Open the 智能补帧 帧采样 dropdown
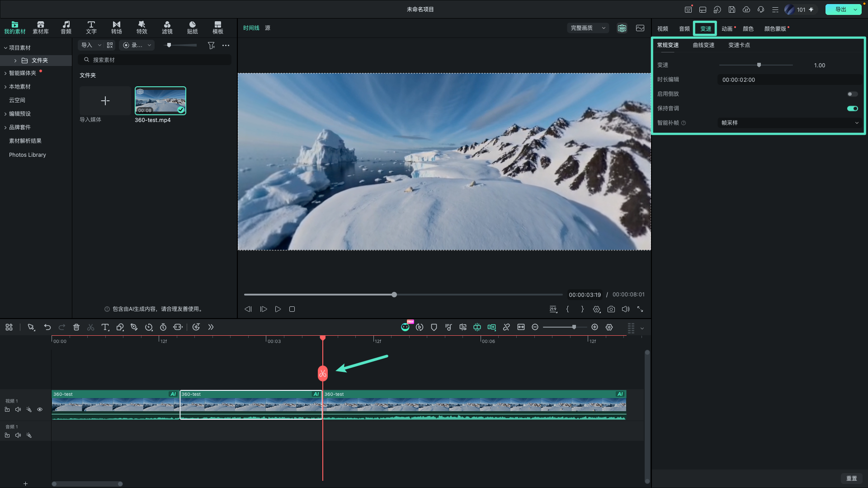 coord(790,123)
